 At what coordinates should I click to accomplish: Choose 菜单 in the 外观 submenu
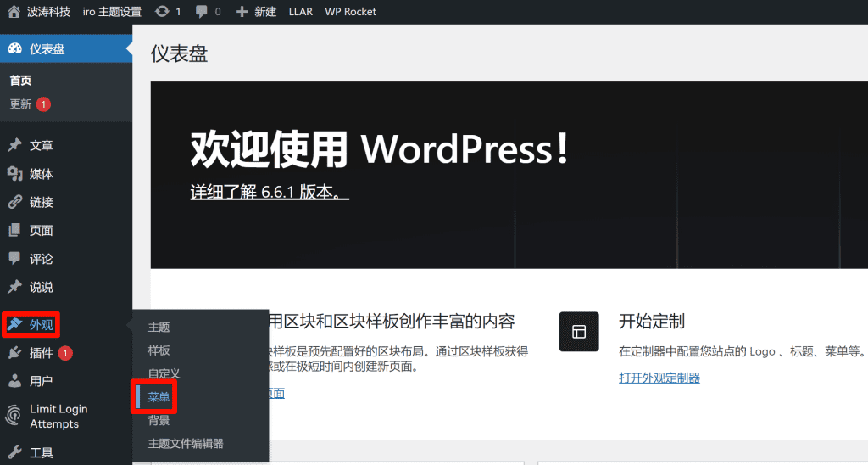159,397
